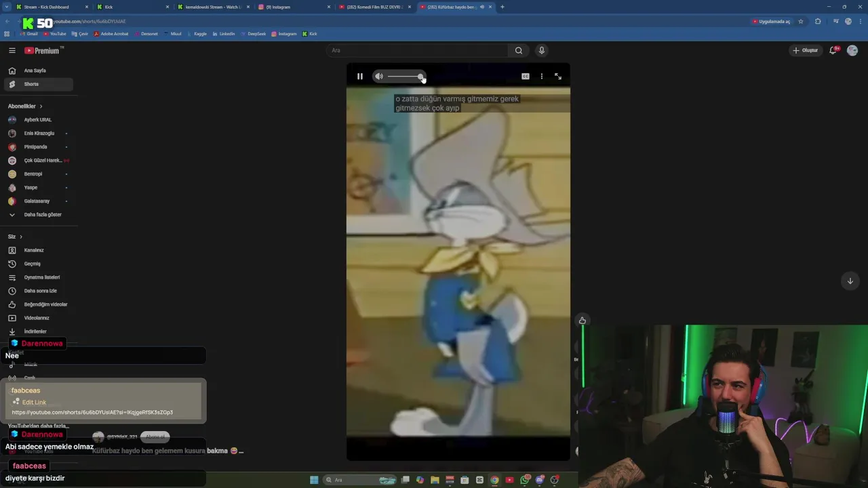
Task: Toggle closed captions on the Short
Action: 525,77
